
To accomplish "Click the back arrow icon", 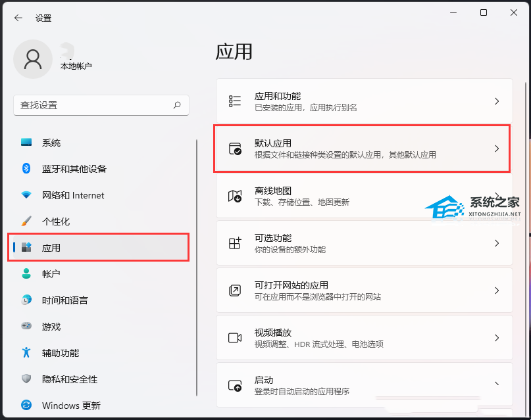I will coord(18,18).
